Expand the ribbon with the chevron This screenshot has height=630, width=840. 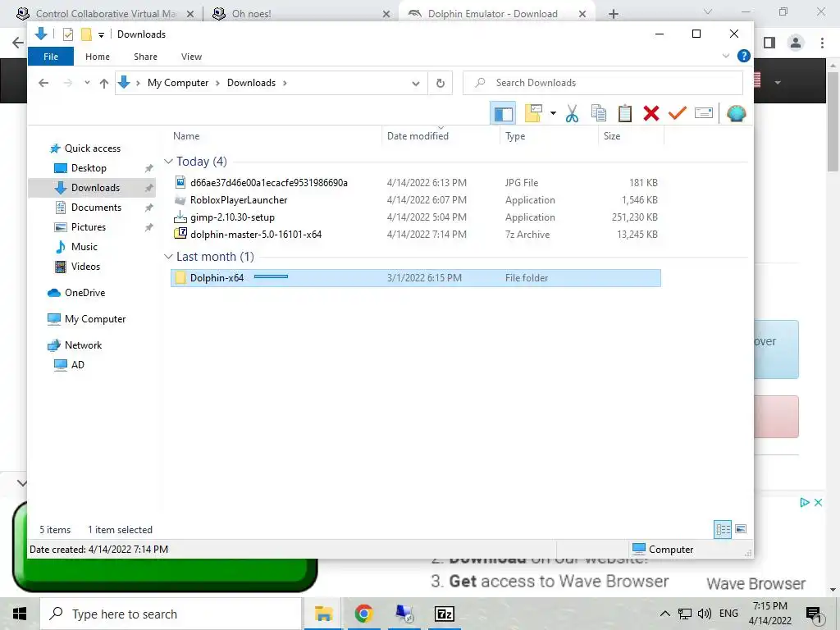tap(726, 56)
